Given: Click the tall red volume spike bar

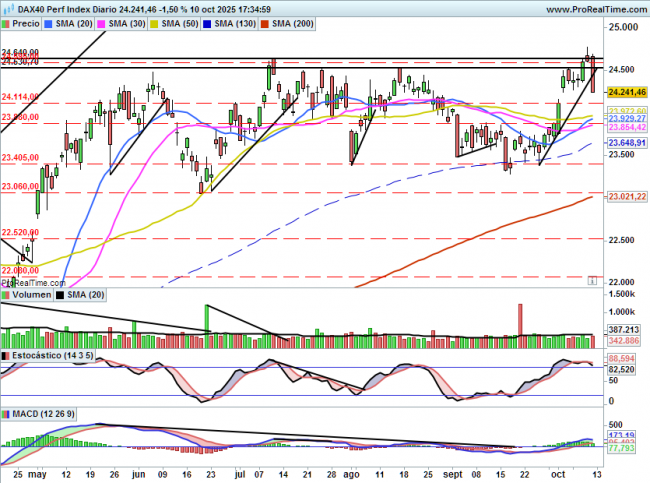Looking at the screenshot, I should click(x=520, y=320).
